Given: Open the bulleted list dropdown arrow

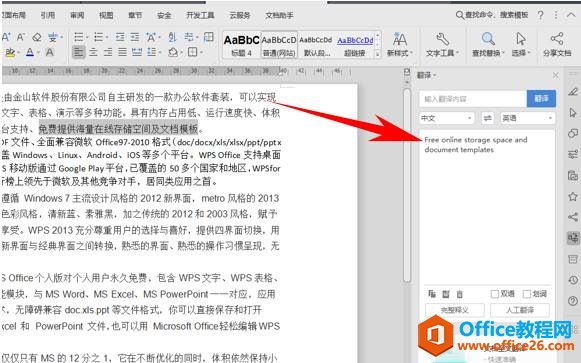Looking at the screenshot, I should (87, 37).
